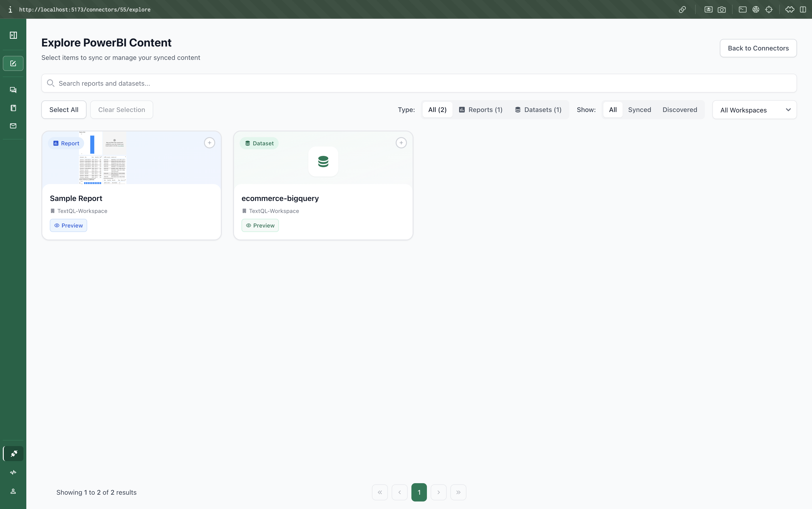The height and width of the screenshot is (509, 812).
Task: Toggle the sidebar panel icon
Action: pyautogui.click(x=13, y=35)
